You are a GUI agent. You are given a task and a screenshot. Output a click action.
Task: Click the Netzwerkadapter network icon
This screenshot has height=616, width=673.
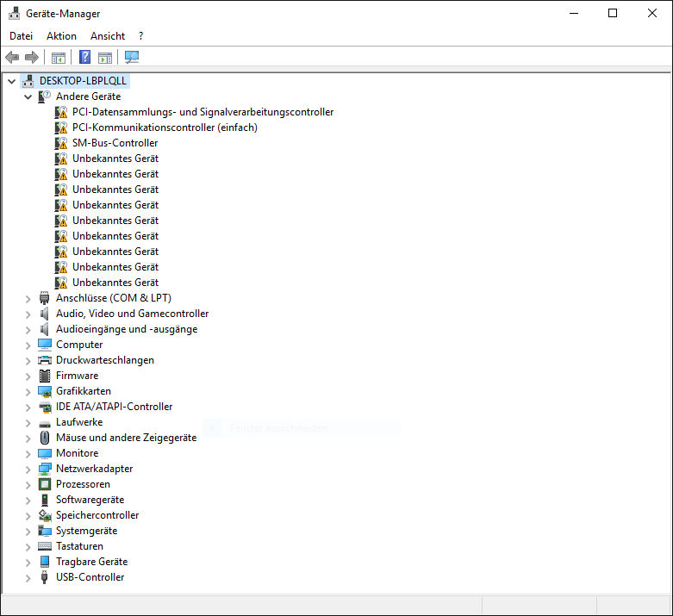tap(45, 469)
